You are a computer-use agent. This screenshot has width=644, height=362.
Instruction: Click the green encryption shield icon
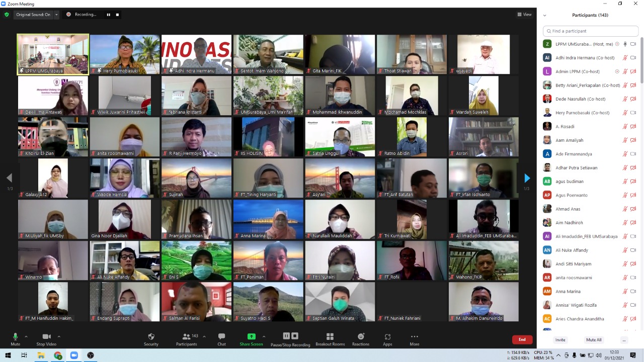pyautogui.click(x=7, y=15)
